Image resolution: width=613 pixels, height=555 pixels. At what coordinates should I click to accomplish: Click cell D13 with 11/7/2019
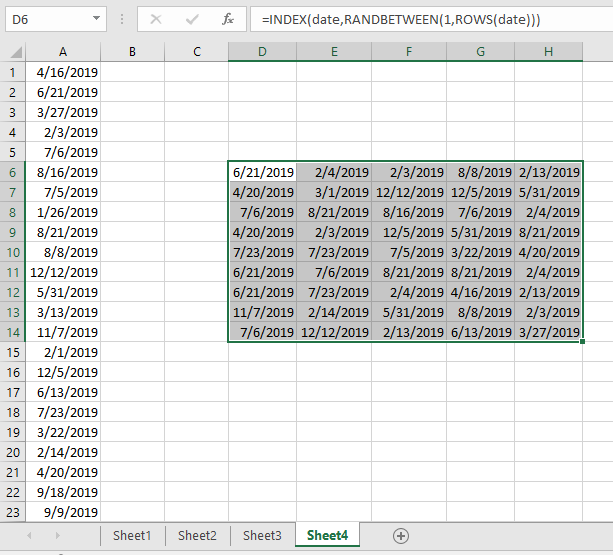pos(262,312)
